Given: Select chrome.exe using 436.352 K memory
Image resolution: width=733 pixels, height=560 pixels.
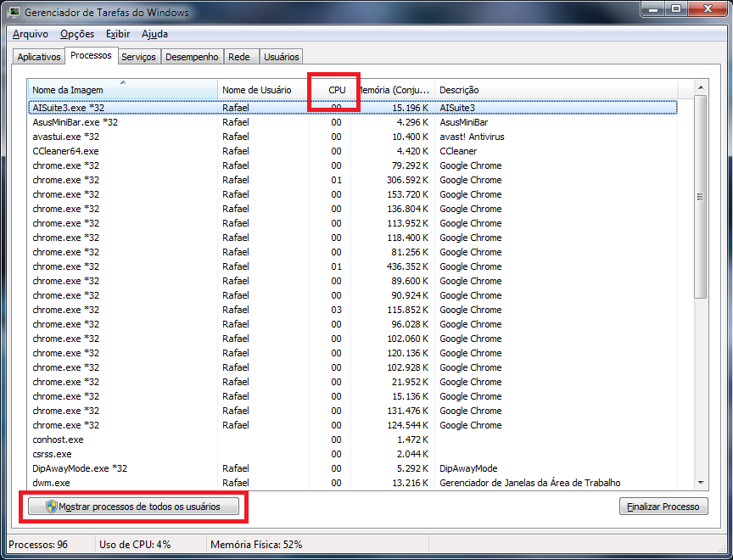Looking at the screenshot, I should (353, 267).
